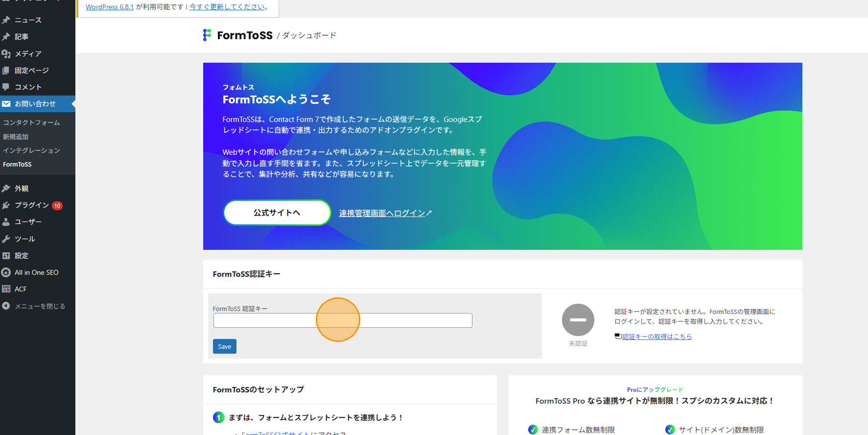Click the ニュース pin icon in sidebar

click(6, 20)
